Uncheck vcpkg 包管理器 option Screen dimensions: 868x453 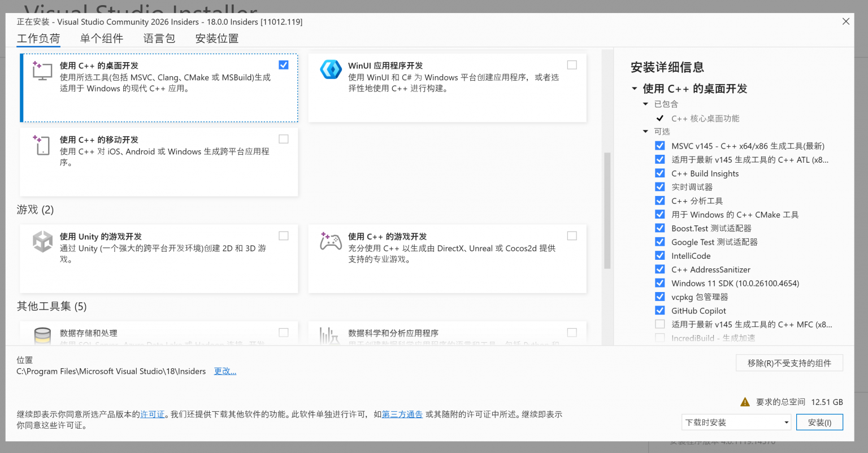(x=659, y=297)
